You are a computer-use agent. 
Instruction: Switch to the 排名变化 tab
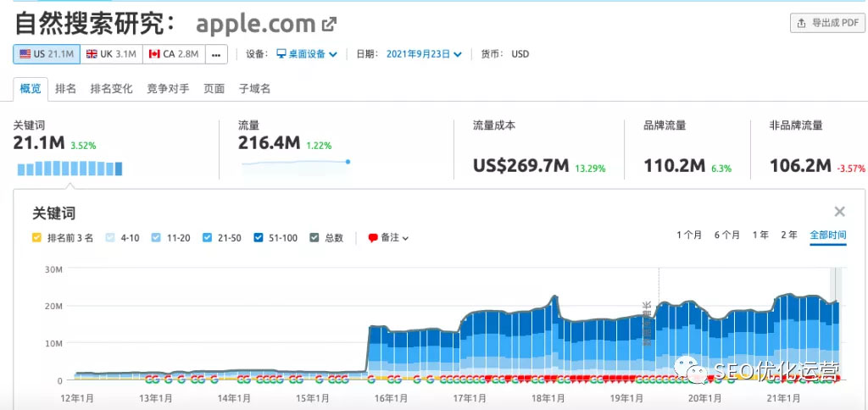[x=111, y=88]
